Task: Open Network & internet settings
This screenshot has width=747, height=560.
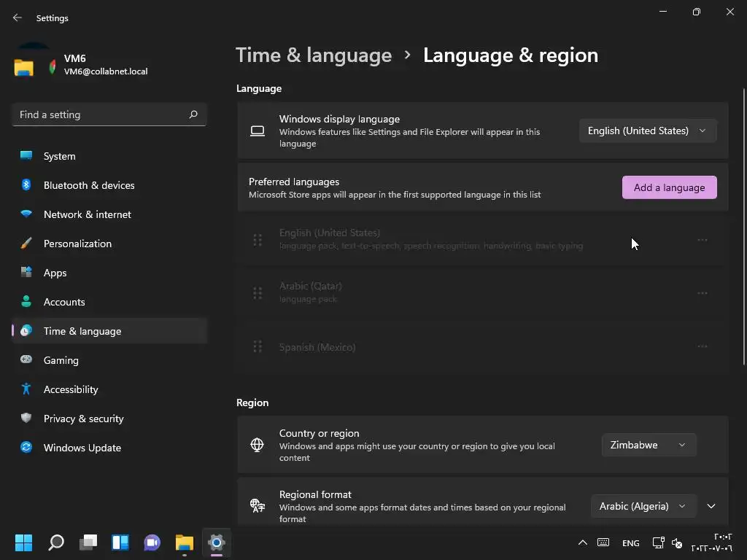Action: pyautogui.click(x=109, y=214)
